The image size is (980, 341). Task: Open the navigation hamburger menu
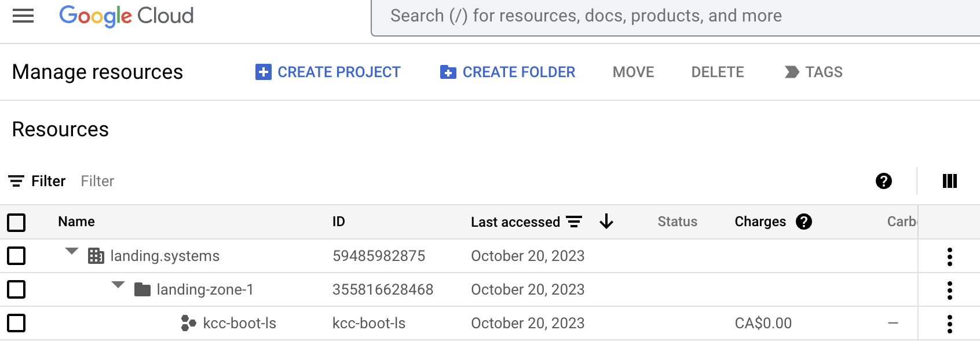(x=23, y=16)
